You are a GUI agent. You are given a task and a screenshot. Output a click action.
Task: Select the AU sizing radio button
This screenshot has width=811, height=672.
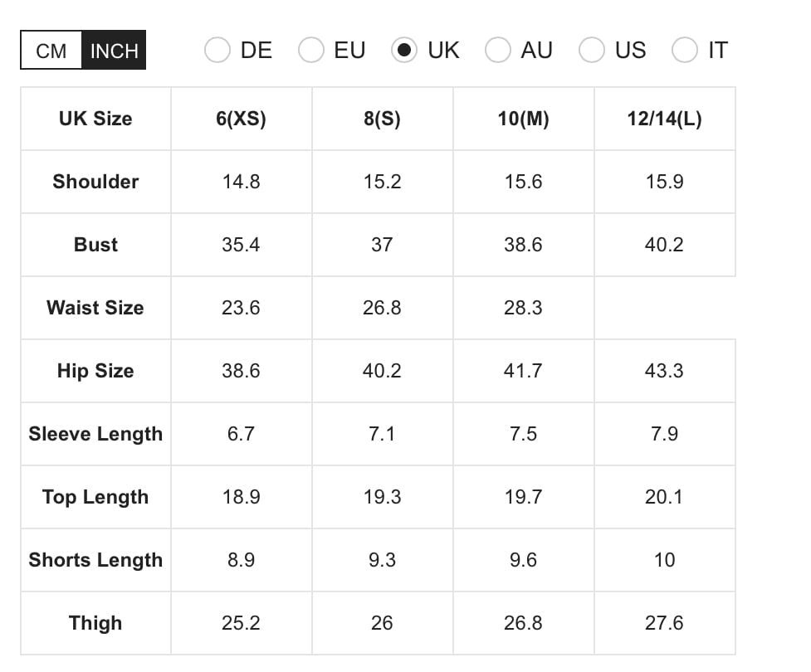498,50
